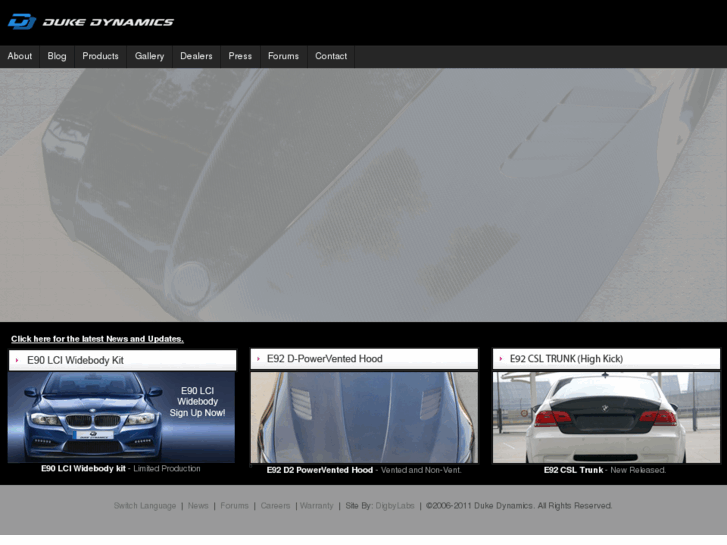
Task: Click the Duke Dynamics wordmark in the header
Action: click(108, 22)
